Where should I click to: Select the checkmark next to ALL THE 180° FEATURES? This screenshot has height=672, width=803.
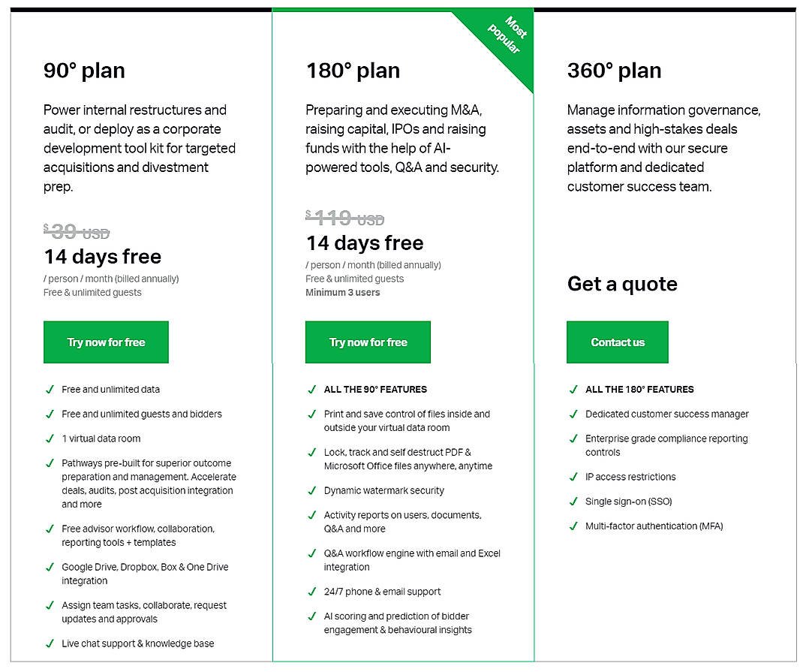coord(573,389)
